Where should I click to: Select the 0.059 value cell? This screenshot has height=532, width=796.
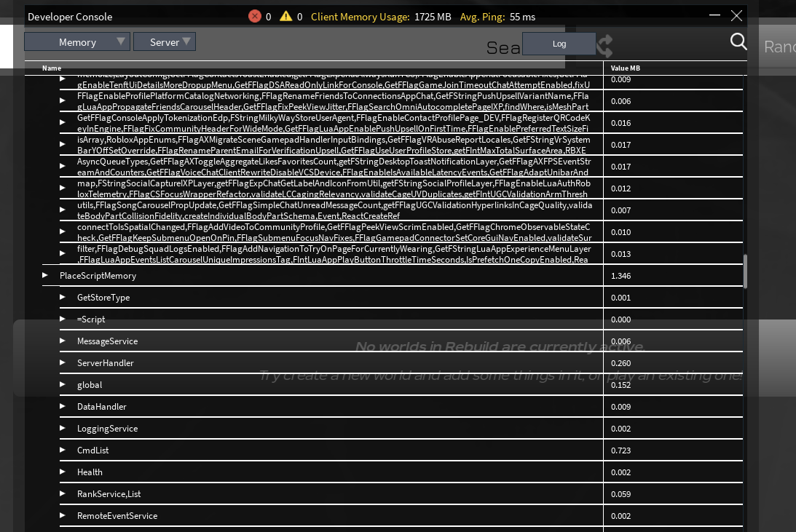point(621,494)
